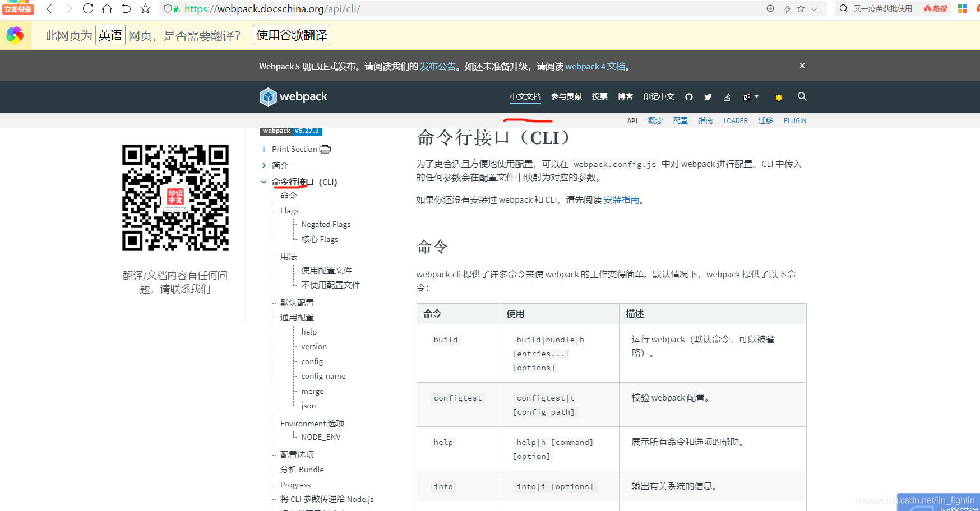Open webpack's GitHub page via the GitHub icon
The width and height of the screenshot is (980, 511).
tap(688, 96)
